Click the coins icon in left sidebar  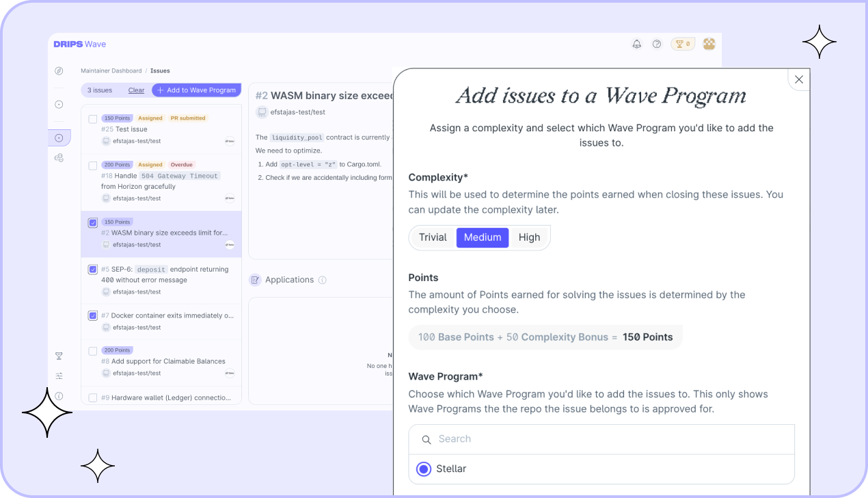[59, 158]
